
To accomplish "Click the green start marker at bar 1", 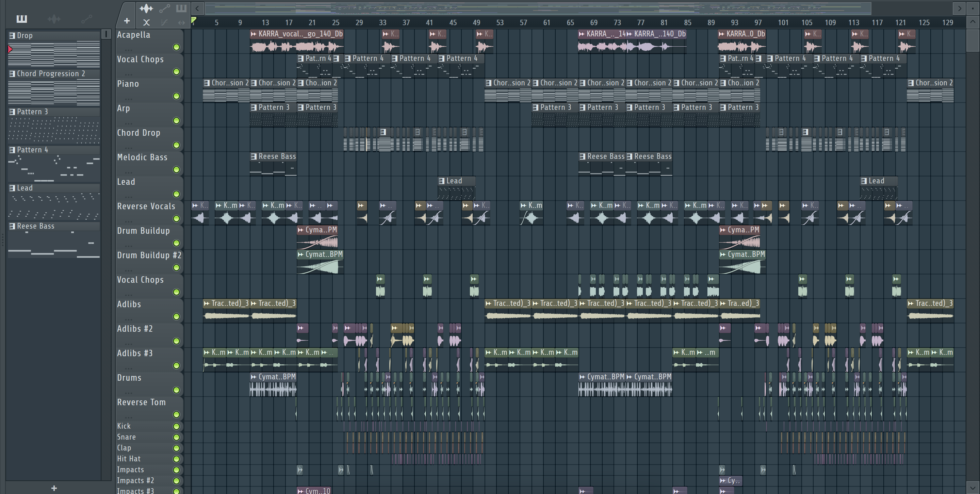I will pyautogui.click(x=194, y=20).
